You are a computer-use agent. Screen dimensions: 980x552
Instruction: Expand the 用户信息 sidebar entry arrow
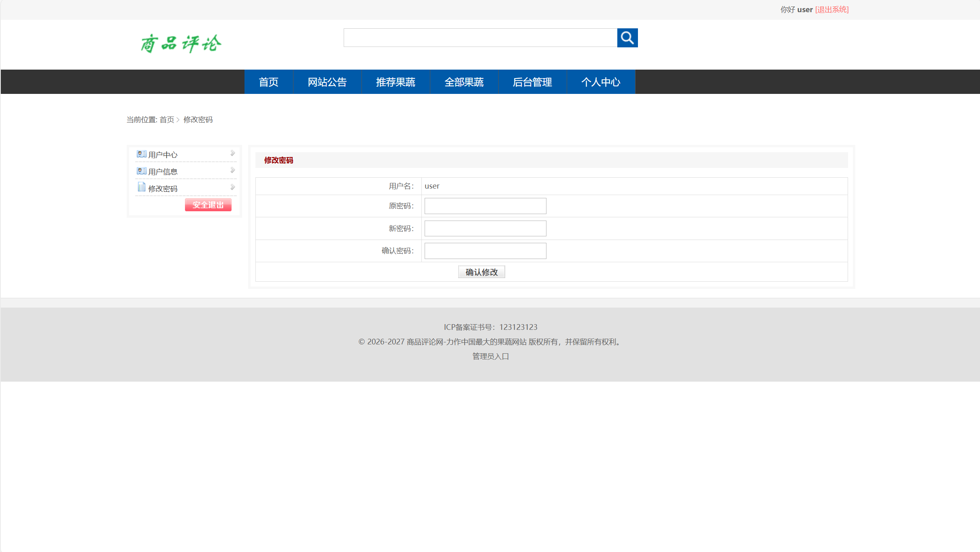coord(232,170)
